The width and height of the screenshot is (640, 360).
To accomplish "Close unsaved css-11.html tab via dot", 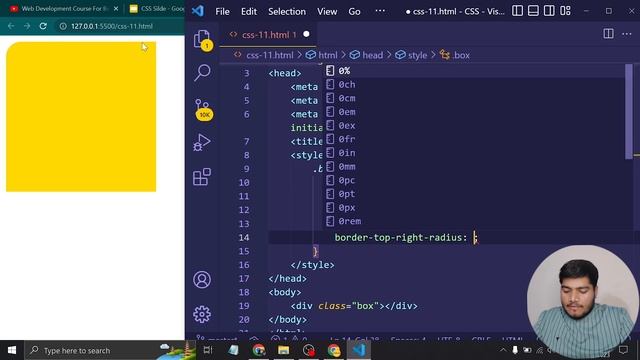I will (x=306, y=34).
